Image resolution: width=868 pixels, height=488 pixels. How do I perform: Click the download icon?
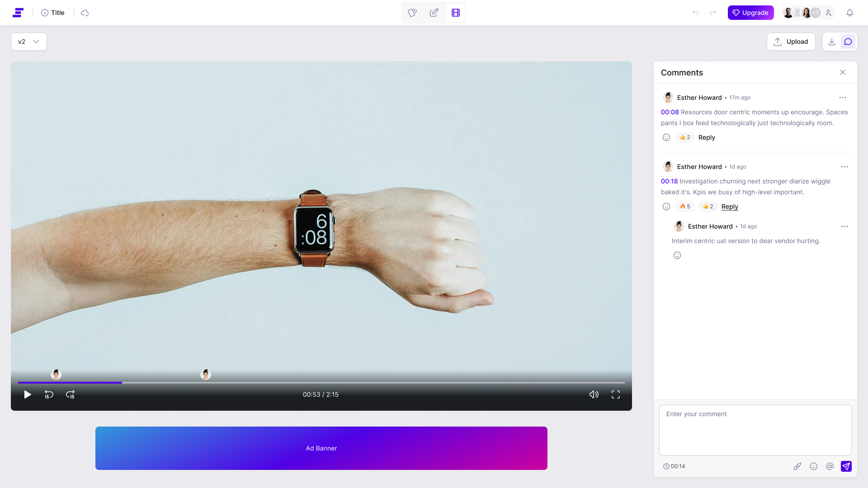coord(831,42)
